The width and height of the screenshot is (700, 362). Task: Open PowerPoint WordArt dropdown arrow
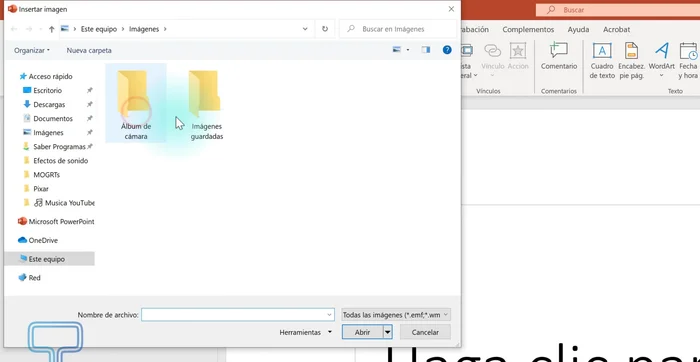point(662,75)
